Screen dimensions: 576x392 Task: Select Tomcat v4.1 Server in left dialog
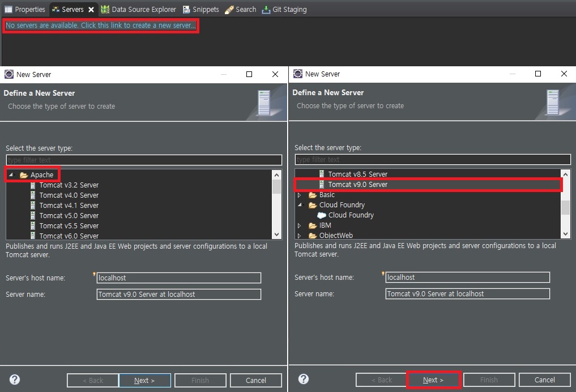(x=69, y=206)
